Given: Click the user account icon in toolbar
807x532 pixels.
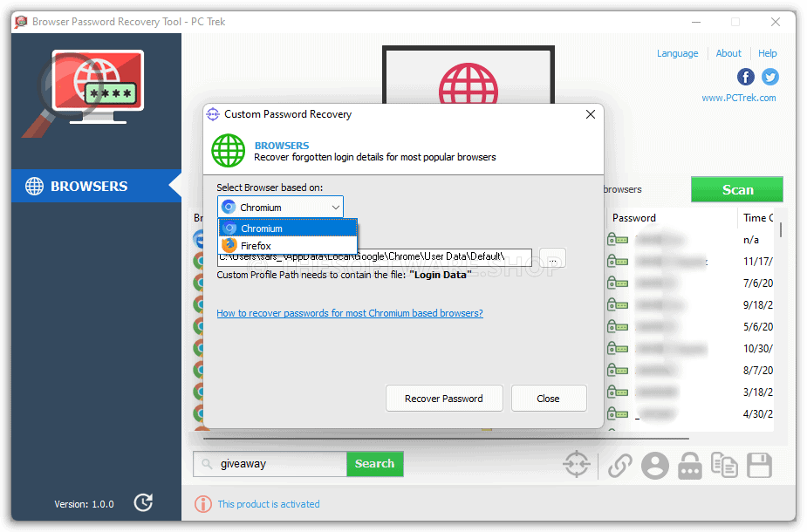Looking at the screenshot, I should point(657,466).
